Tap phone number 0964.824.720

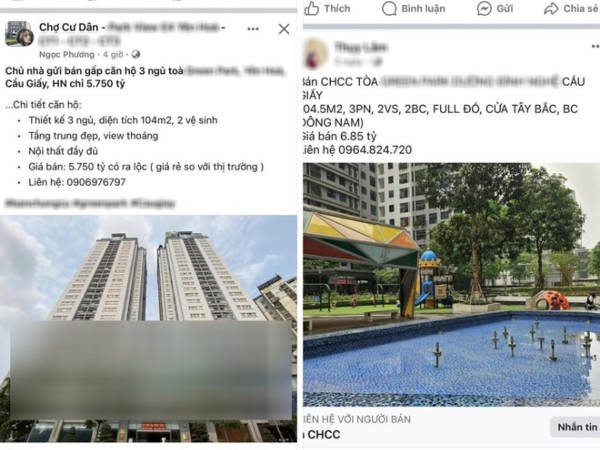375,150
